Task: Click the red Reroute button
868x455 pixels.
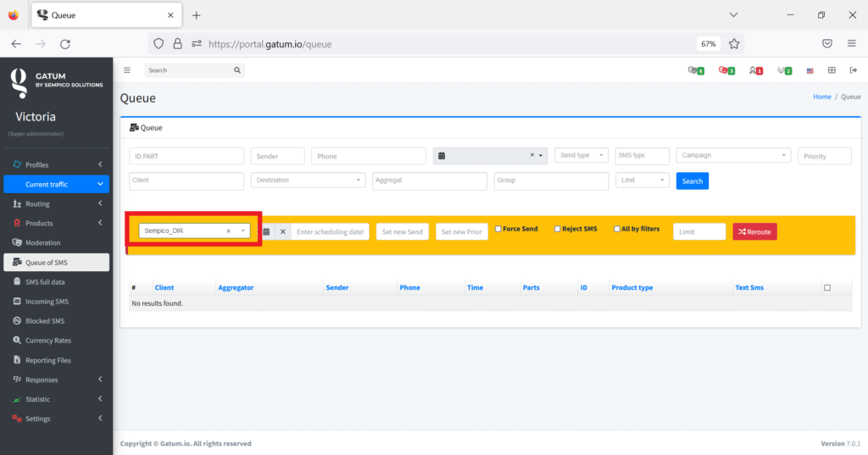Action: coord(754,232)
